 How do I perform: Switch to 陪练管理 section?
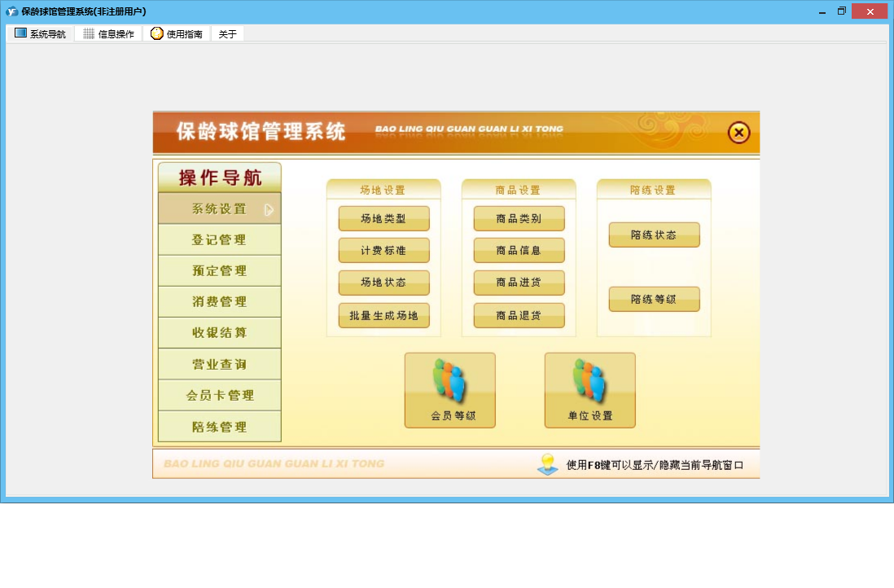[x=220, y=427]
